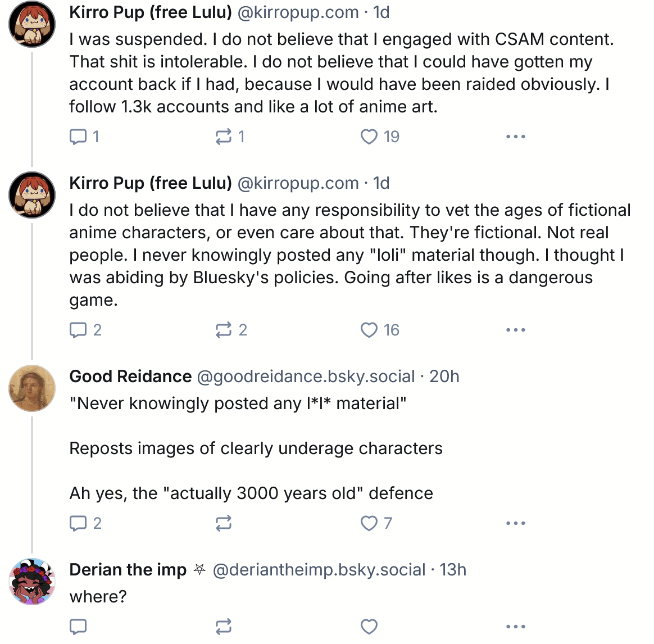This screenshot has width=654, height=644.
Task: Like the post with 19 likes
Action: click(x=369, y=137)
